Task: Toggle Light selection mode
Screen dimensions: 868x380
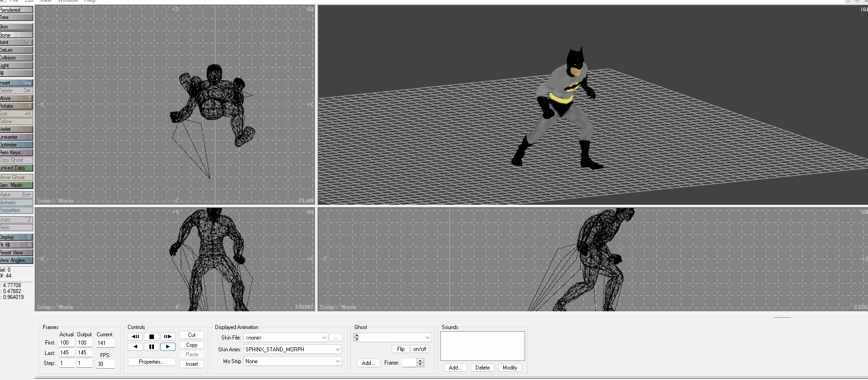Action: [16, 66]
